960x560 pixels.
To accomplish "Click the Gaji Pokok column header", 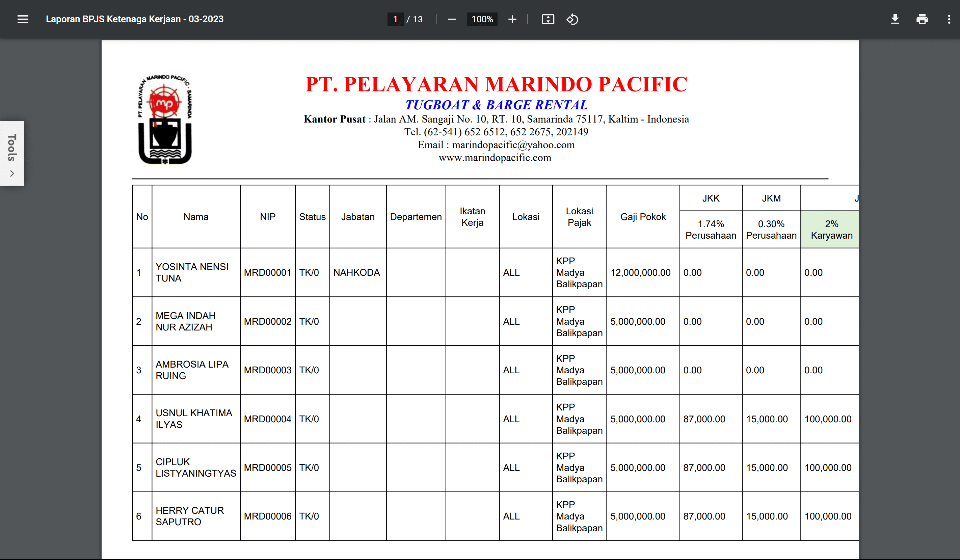I will tap(643, 217).
